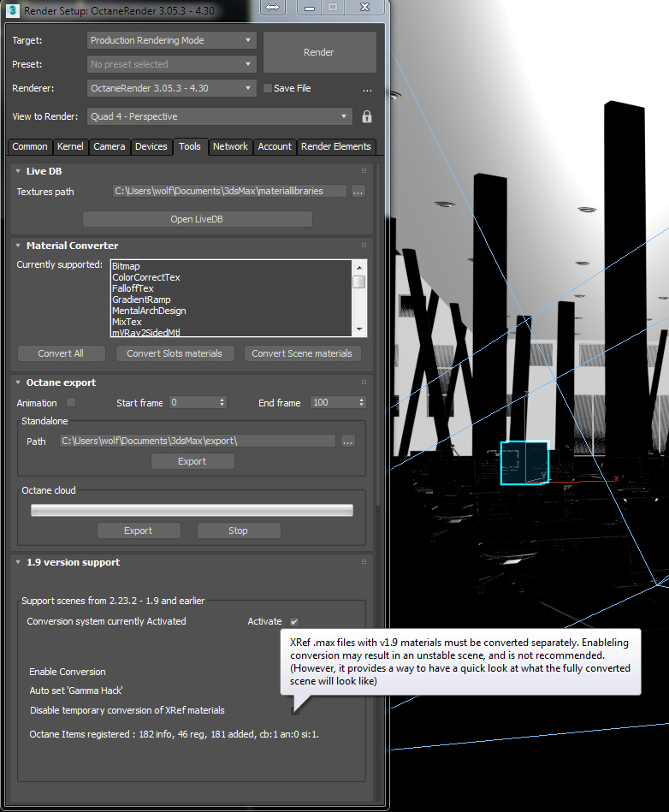Select the cyan box object in viewport
The width and height of the screenshot is (669, 812).
(524, 463)
